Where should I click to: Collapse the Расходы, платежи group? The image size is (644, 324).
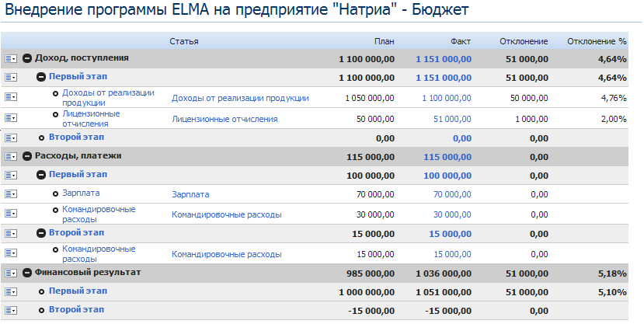coord(27,156)
